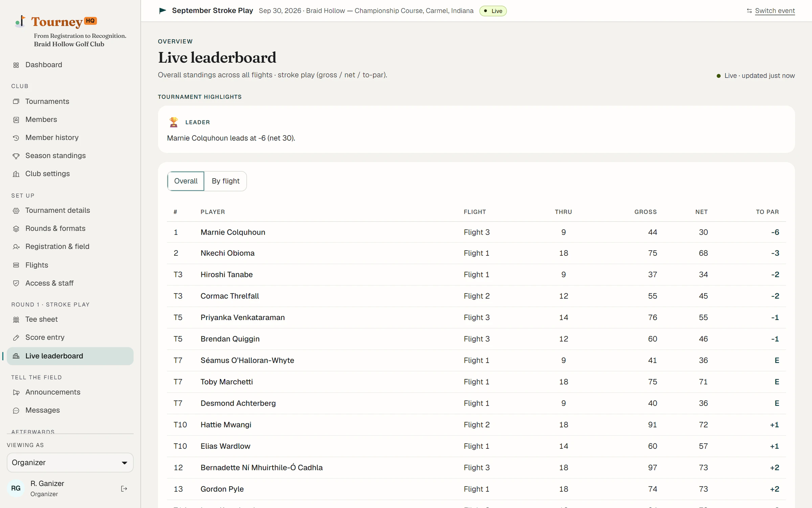The image size is (812, 508).
Task: Click the Tournament details gear icon
Action: coord(16,211)
